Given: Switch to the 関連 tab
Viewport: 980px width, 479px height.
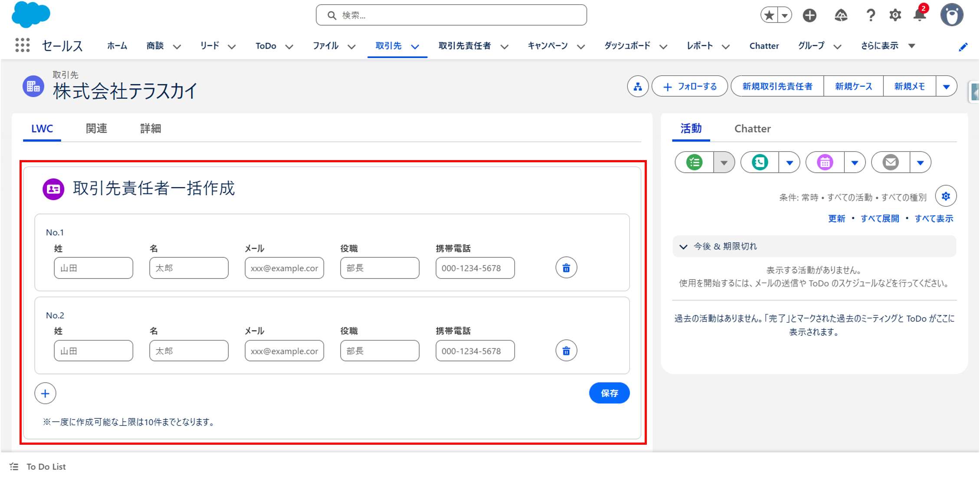Looking at the screenshot, I should pos(96,128).
